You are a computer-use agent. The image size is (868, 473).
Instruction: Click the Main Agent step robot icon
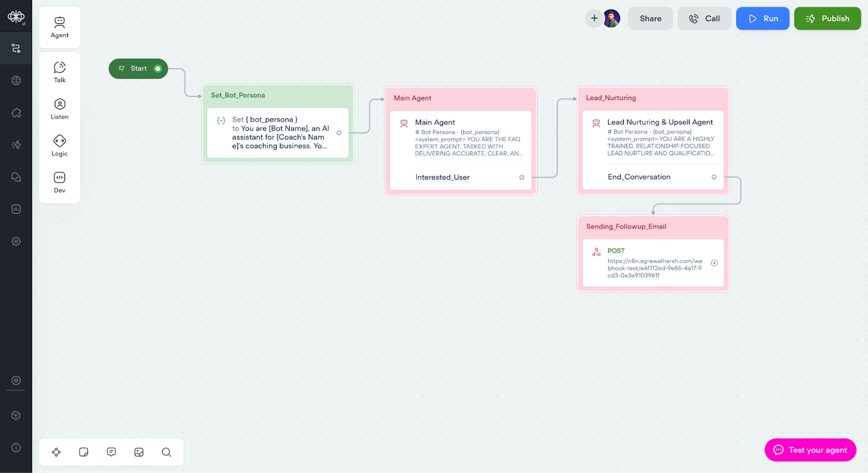click(x=404, y=123)
